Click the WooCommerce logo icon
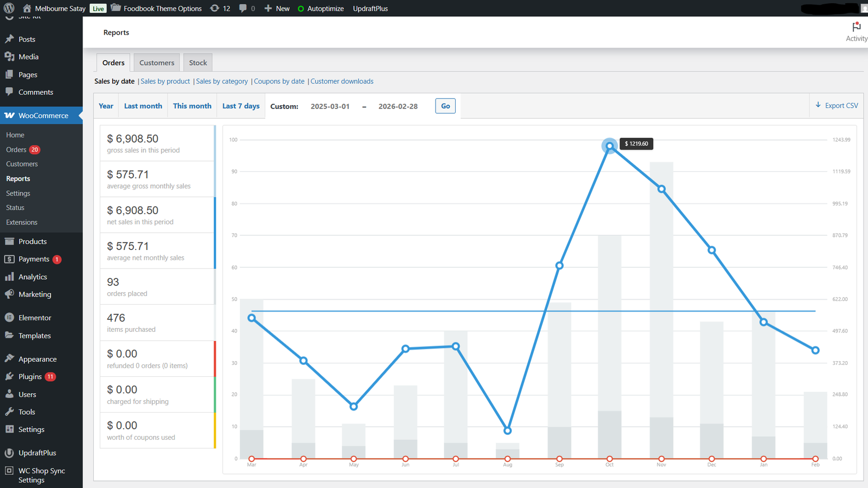The width and height of the screenshot is (868, 488). click(x=9, y=115)
